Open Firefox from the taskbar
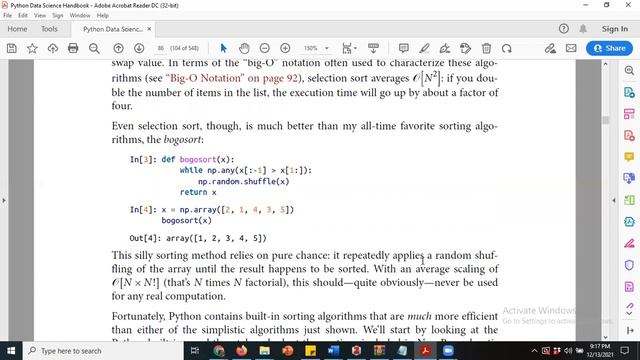This screenshot has height=360, width=640. tap(242, 351)
